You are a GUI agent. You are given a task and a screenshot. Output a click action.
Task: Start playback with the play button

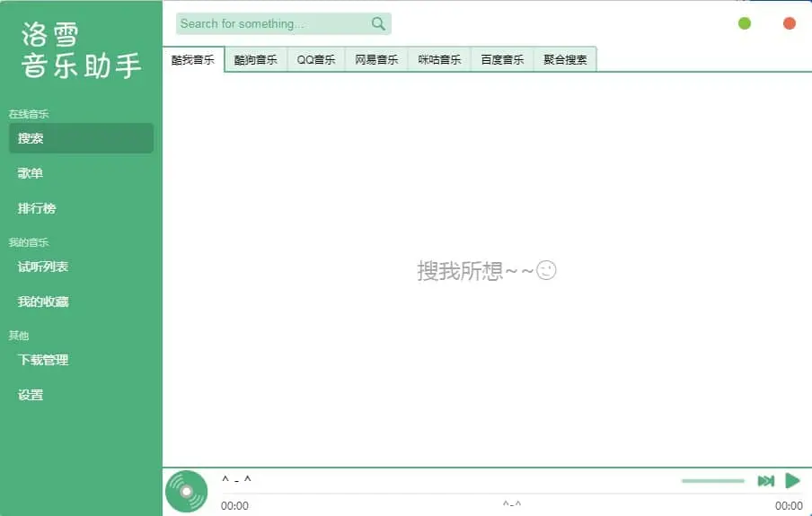(x=792, y=481)
